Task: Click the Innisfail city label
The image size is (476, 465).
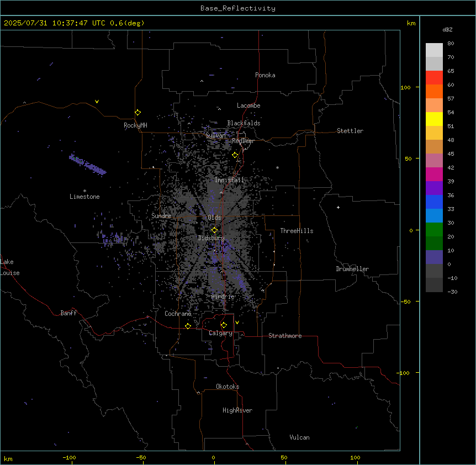Action: 229,180
